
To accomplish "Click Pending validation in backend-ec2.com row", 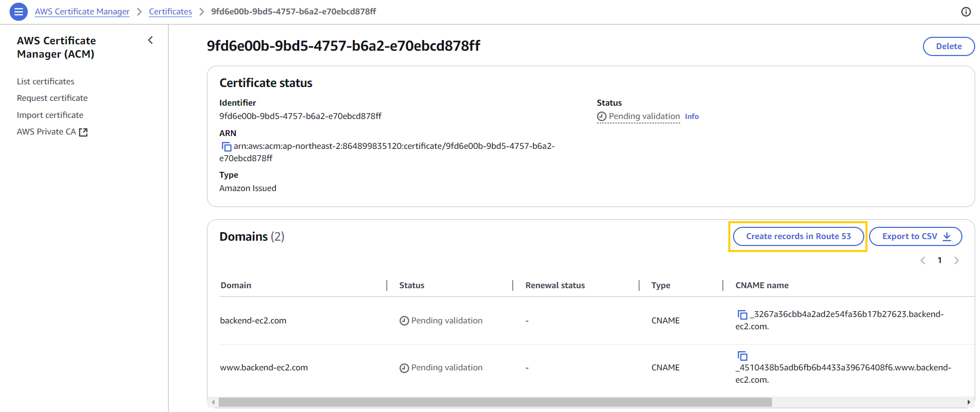I will [x=441, y=321].
